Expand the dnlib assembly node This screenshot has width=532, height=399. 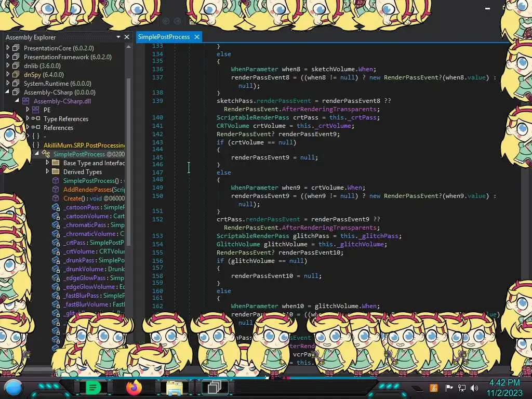(x=7, y=65)
